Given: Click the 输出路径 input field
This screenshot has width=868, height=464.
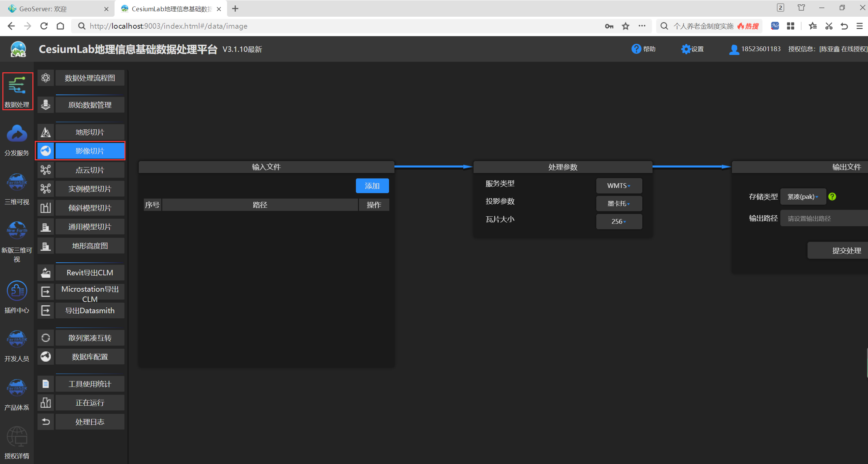Looking at the screenshot, I should coord(824,218).
